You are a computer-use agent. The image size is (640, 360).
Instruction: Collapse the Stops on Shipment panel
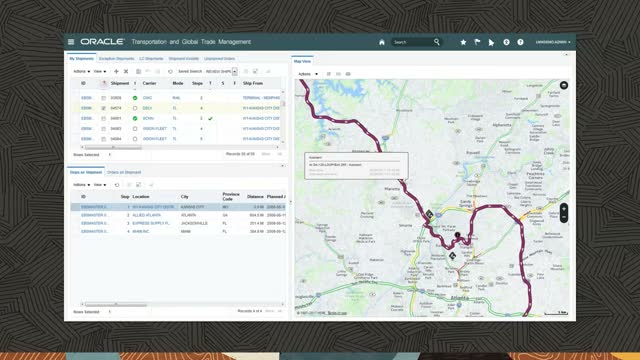pos(282,166)
